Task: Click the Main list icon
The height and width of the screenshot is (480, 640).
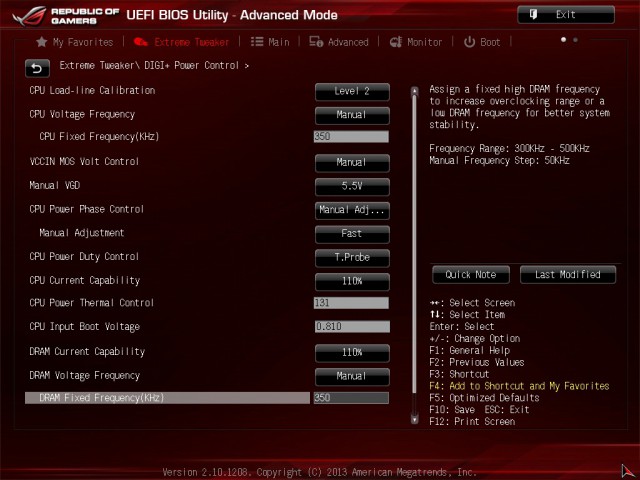Action: [x=257, y=42]
